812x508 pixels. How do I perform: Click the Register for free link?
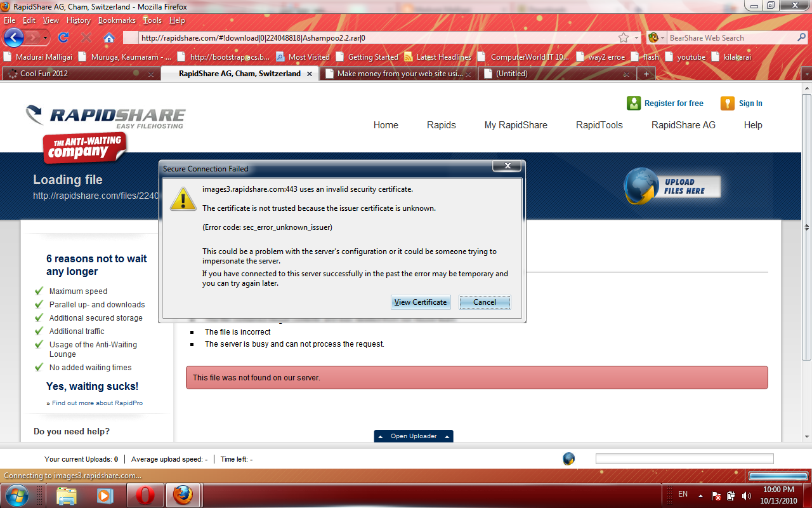pos(674,104)
